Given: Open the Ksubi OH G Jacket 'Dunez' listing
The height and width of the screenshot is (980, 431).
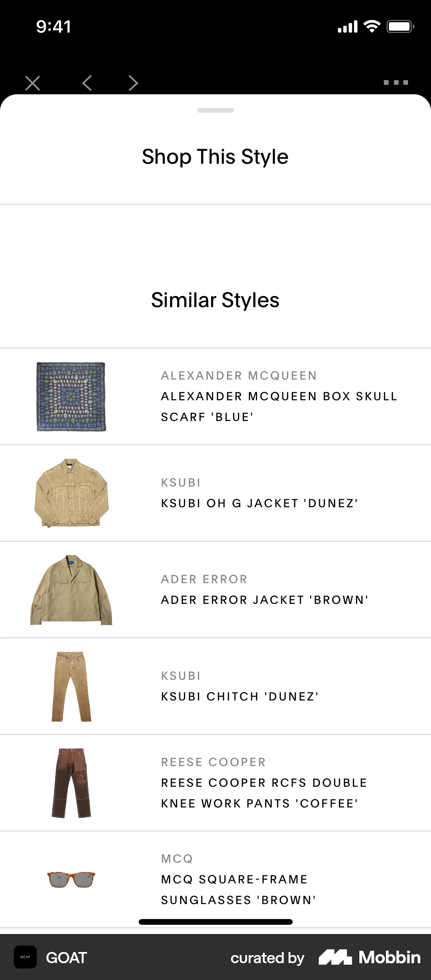Looking at the screenshot, I should click(x=215, y=493).
